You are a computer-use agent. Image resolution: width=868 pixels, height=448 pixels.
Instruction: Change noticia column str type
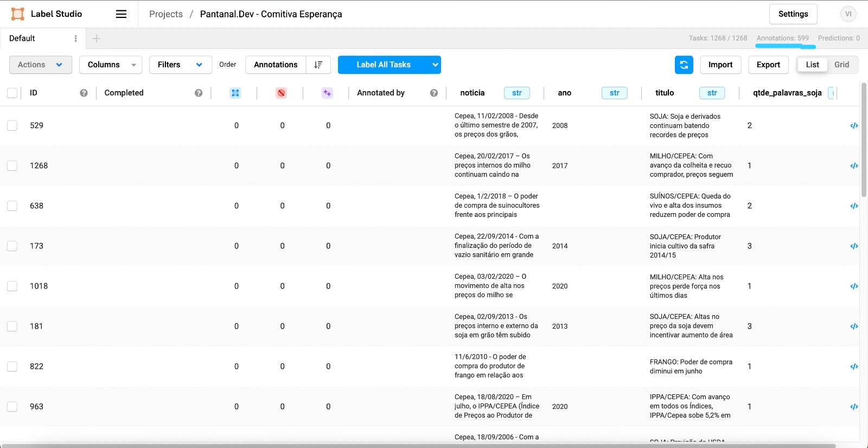[x=517, y=93]
